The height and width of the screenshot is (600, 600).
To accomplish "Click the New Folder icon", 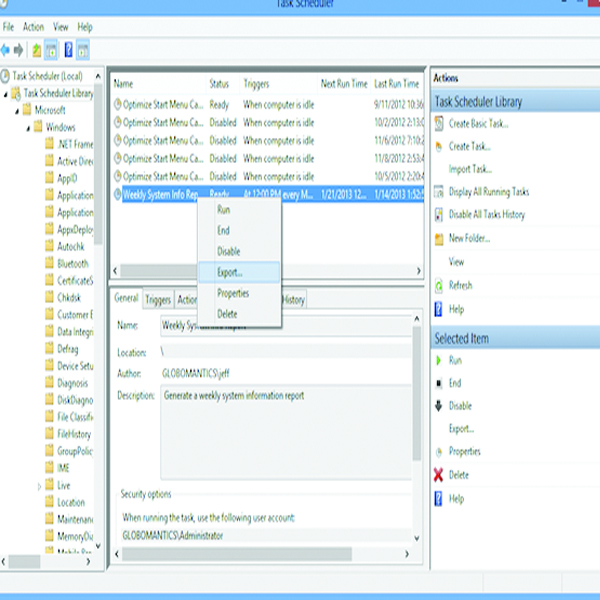I will 439,239.
